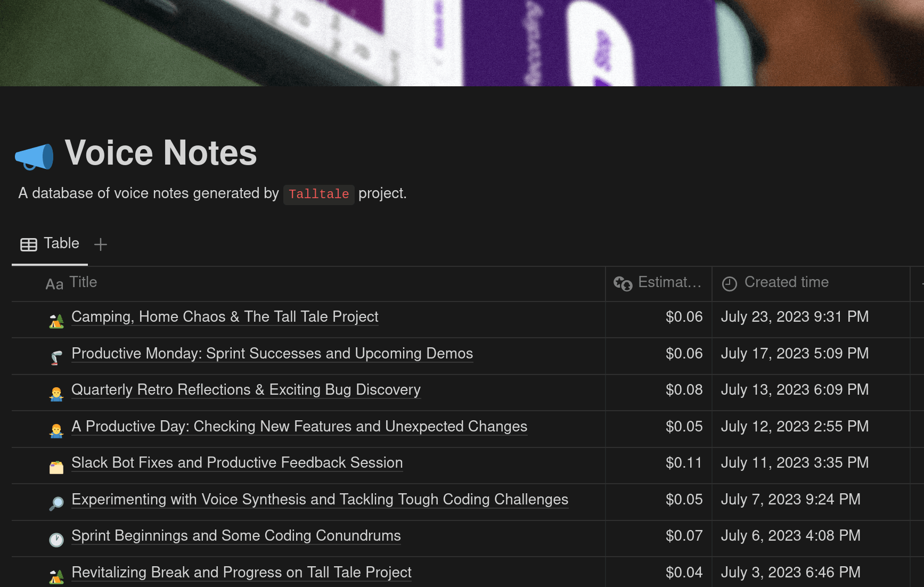The height and width of the screenshot is (587, 924).
Task: Open A Productive Day: Checking New Features page
Action: click(299, 427)
